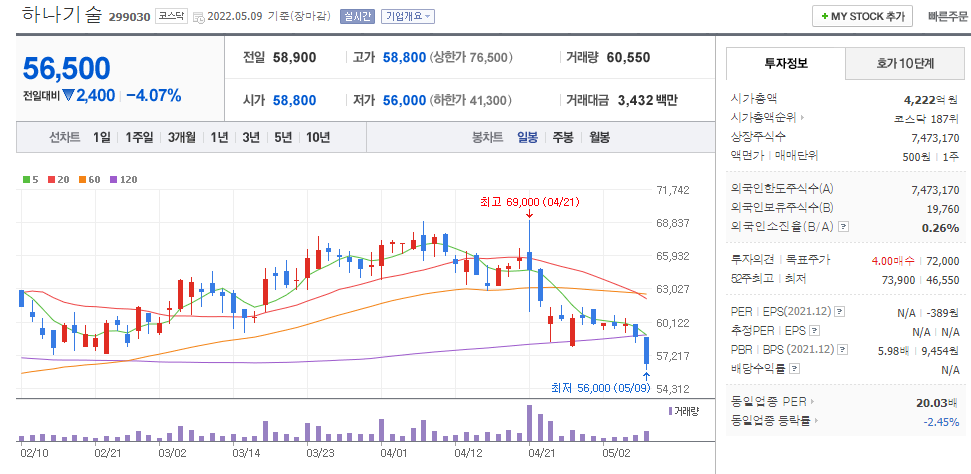Click the 최저 56,000 (05/09) chart marker
Image resolution: width=971 pixels, height=474 pixels.
600,388
